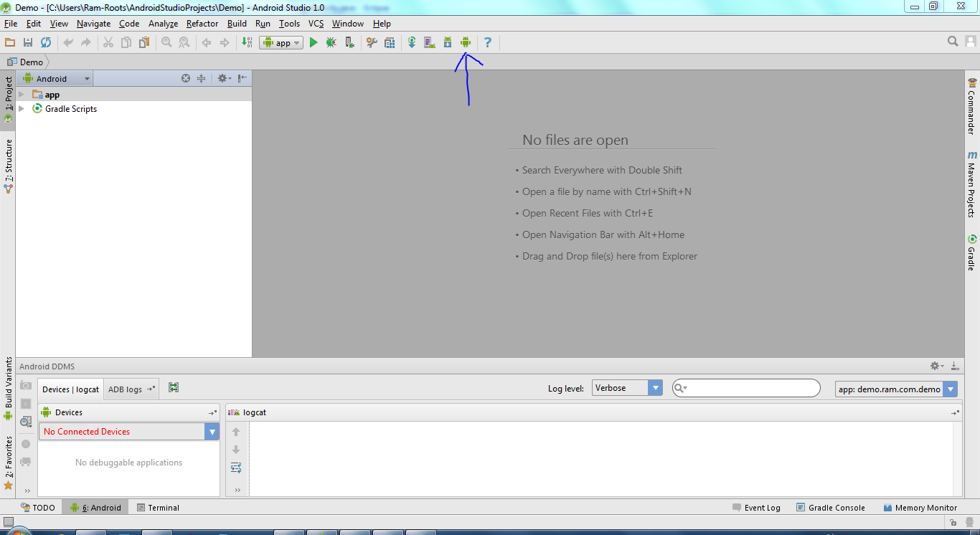Hide the Android DDMS panel with download-arrow icon

955,366
